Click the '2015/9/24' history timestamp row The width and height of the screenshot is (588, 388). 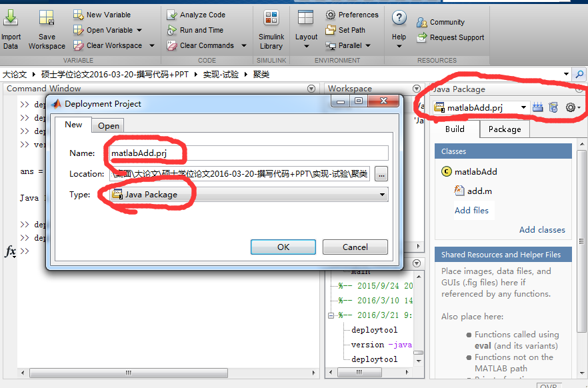(x=375, y=285)
